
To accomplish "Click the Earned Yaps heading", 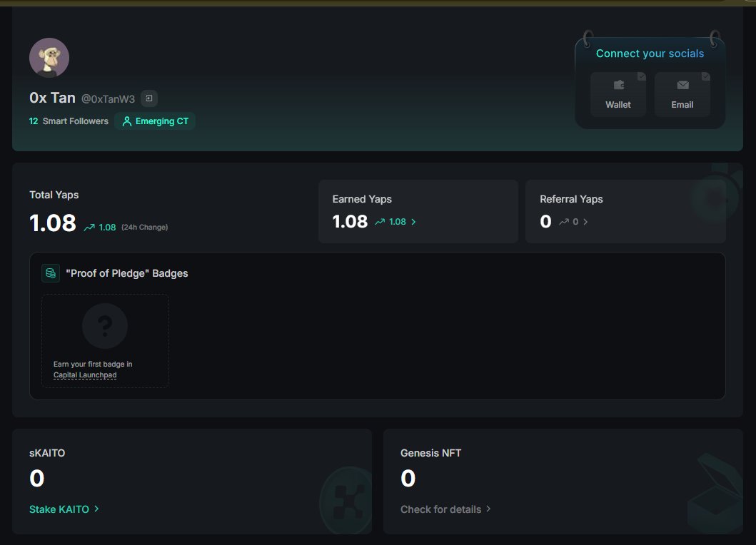I will (362, 199).
